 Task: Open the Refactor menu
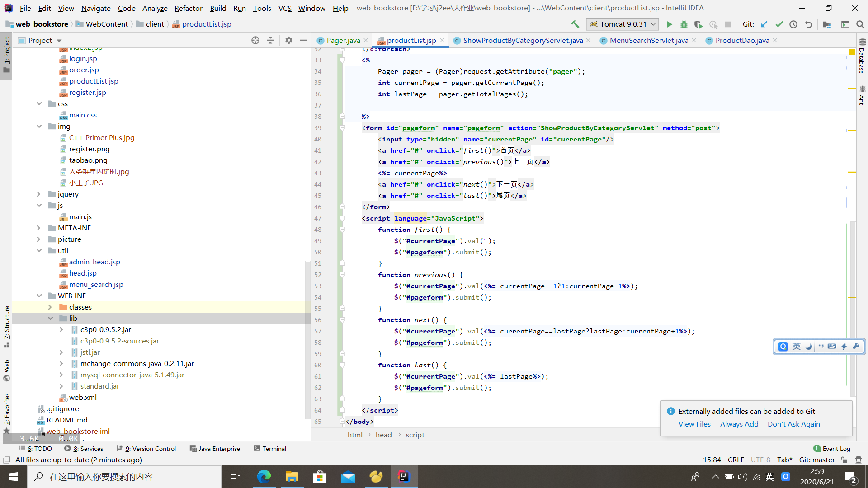(188, 8)
